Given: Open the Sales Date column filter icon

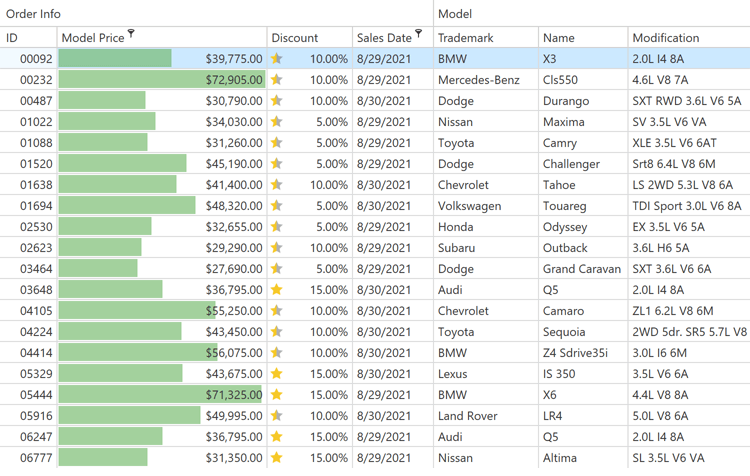Looking at the screenshot, I should coord(418,34).
